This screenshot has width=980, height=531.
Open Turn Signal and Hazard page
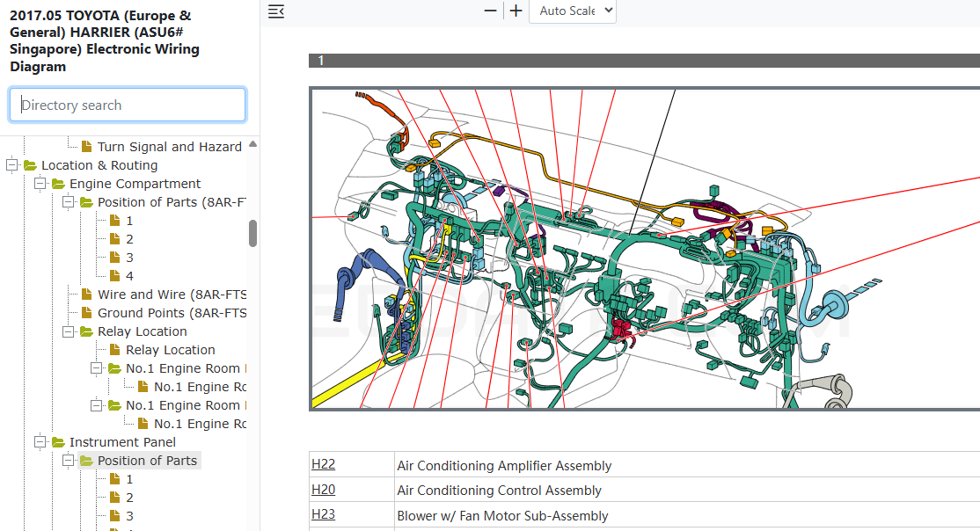[170, 147]
